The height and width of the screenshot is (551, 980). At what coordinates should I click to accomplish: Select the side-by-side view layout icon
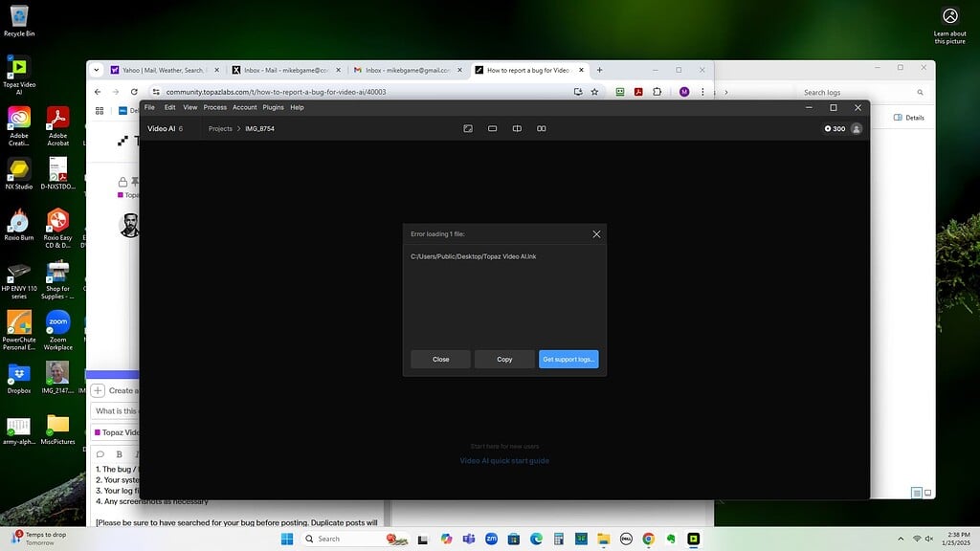click(x=541, y=128)
